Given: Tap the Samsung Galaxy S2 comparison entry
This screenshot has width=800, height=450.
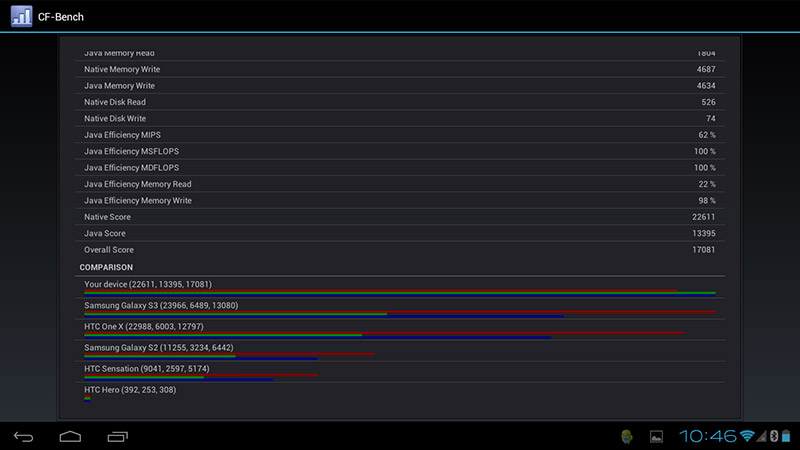Looking at the screenshot, I should pyautogui.click(x=399, y=351).
